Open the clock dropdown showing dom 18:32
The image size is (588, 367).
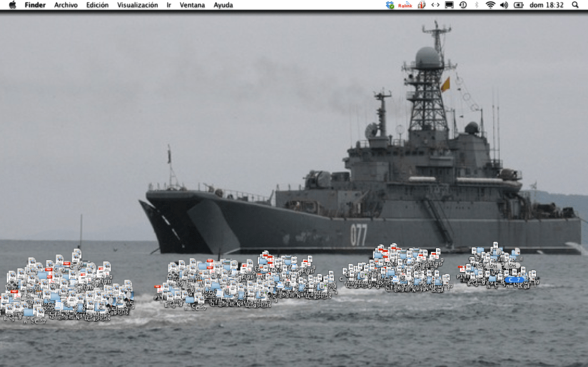tap(547, 5)
